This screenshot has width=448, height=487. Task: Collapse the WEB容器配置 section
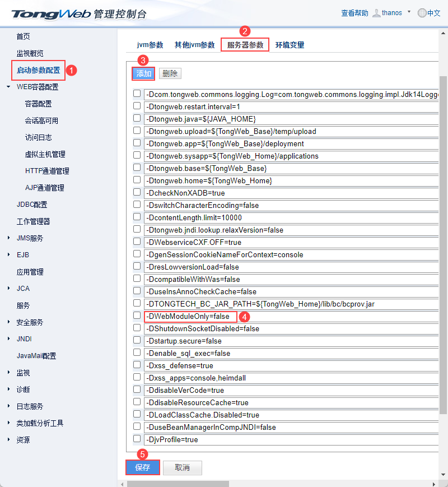(32, 87)
